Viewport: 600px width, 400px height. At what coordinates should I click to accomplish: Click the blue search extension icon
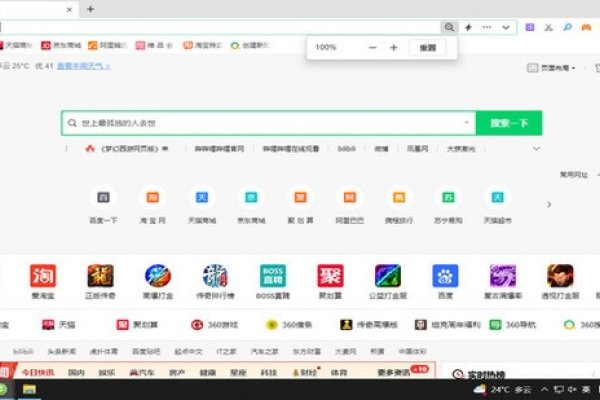(567, 27)
